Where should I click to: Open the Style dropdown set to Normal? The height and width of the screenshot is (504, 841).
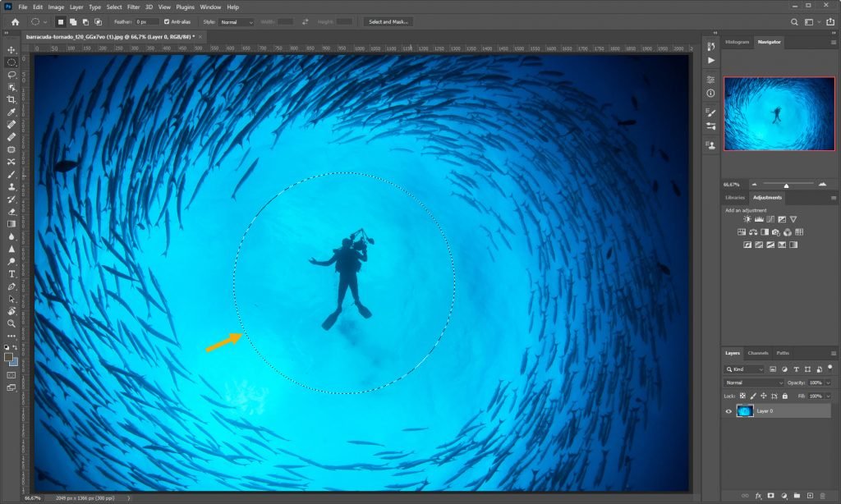point(237,22)
